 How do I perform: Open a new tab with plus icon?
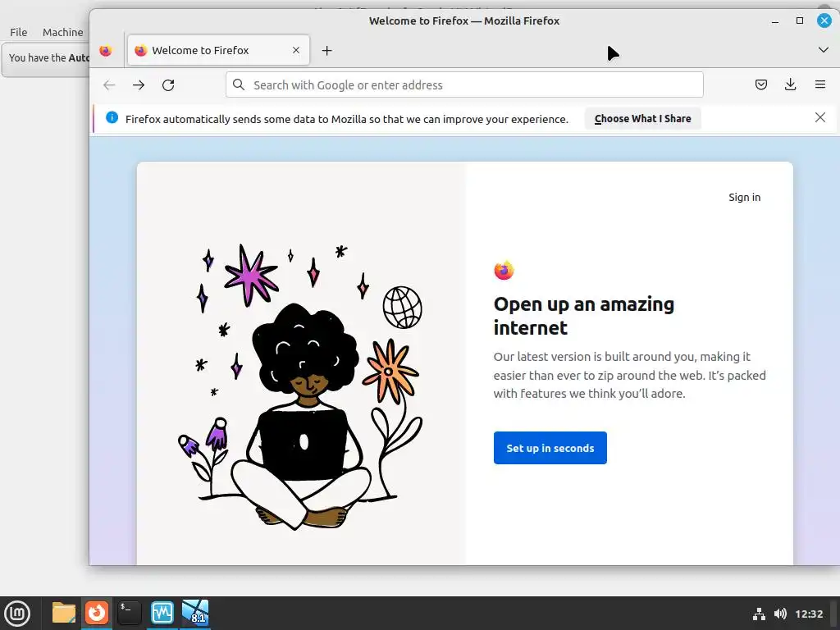(x=326, y=50)
